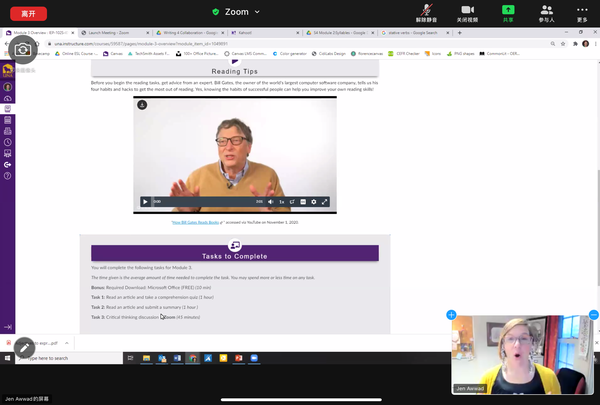The width and height of the screenshot is (600, 405).
Task: Mute the video volume speaker icon
Action: coord(270,202)
